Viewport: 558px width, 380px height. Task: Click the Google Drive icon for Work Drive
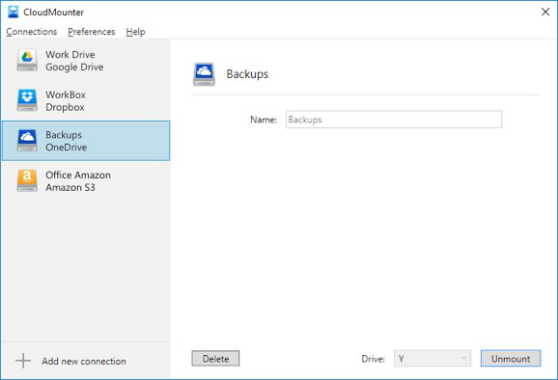27,60
